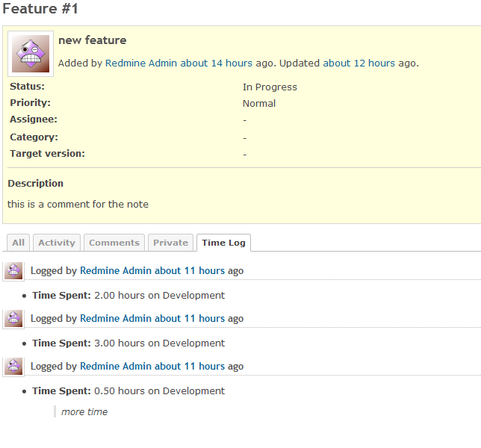Switch to the All tab
Image resolution: width=481 pixels, height=448 pixels.
(x=18, y=243)
